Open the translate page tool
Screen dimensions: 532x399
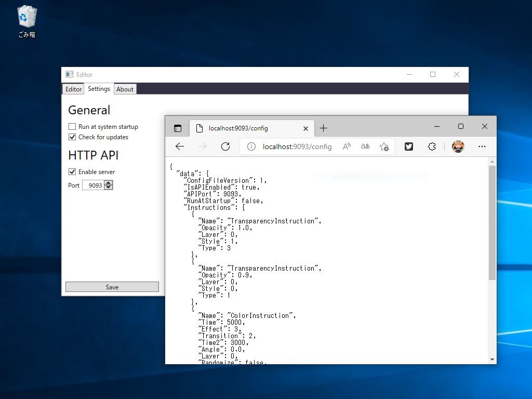tap(365, 147)
